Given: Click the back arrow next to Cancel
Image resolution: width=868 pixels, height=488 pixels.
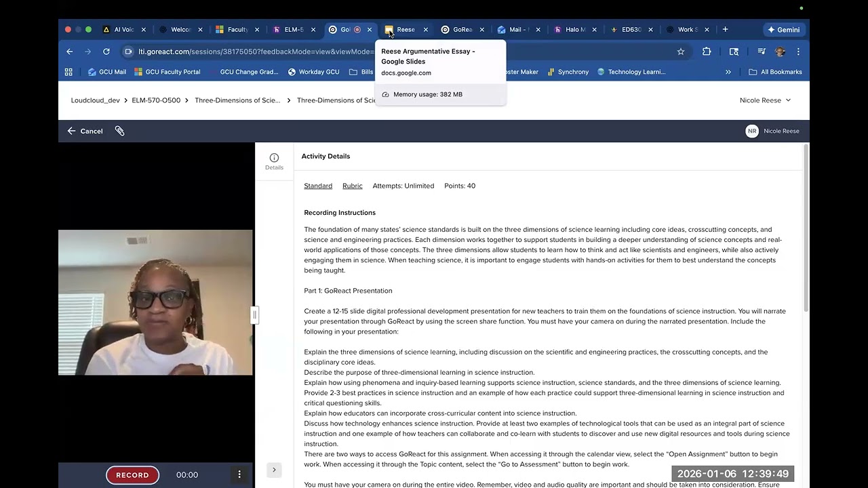Looking at the screenshot, I should click(71, 131).
